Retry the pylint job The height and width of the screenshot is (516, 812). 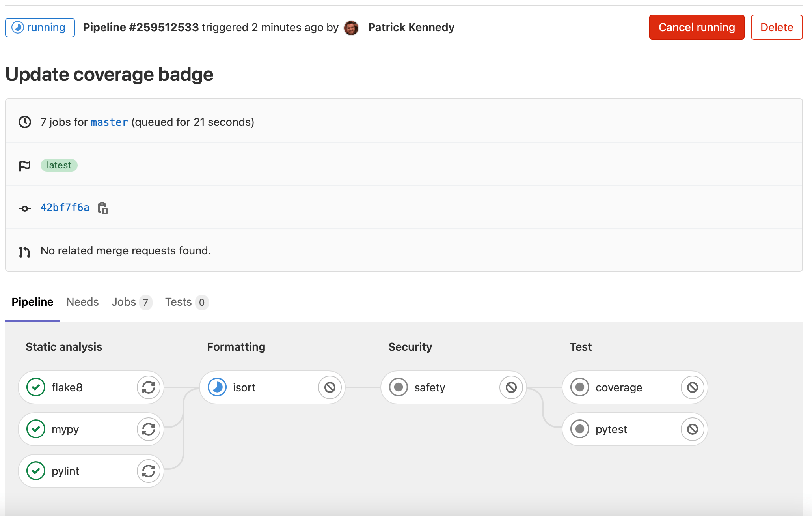pos(148,471)
